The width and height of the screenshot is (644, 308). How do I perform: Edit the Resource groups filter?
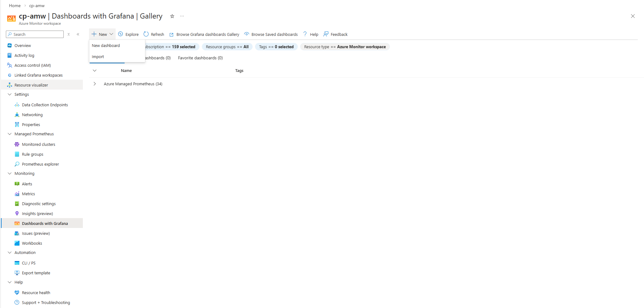click(x=227, y=47)
